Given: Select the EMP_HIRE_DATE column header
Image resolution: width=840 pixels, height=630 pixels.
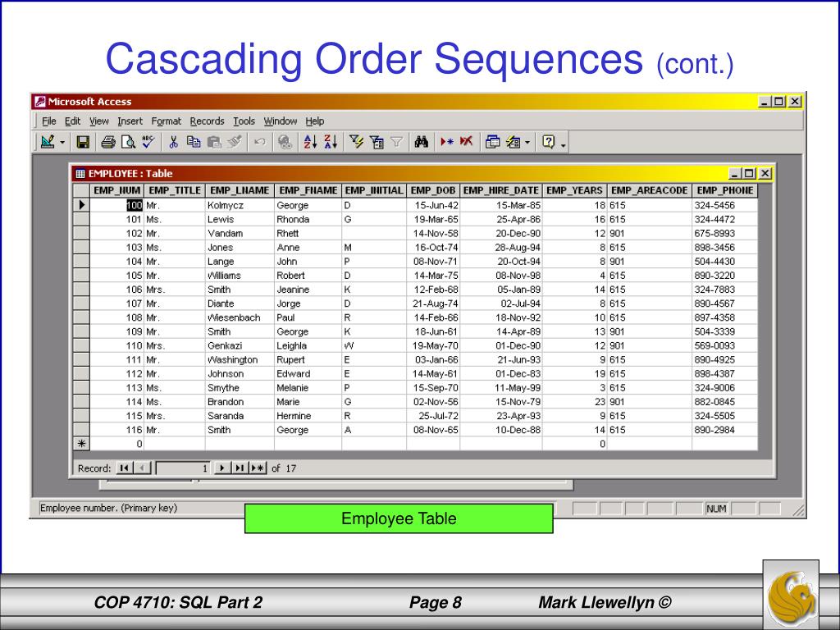Looking at the screenshot, I should click(x=501, y=190).
